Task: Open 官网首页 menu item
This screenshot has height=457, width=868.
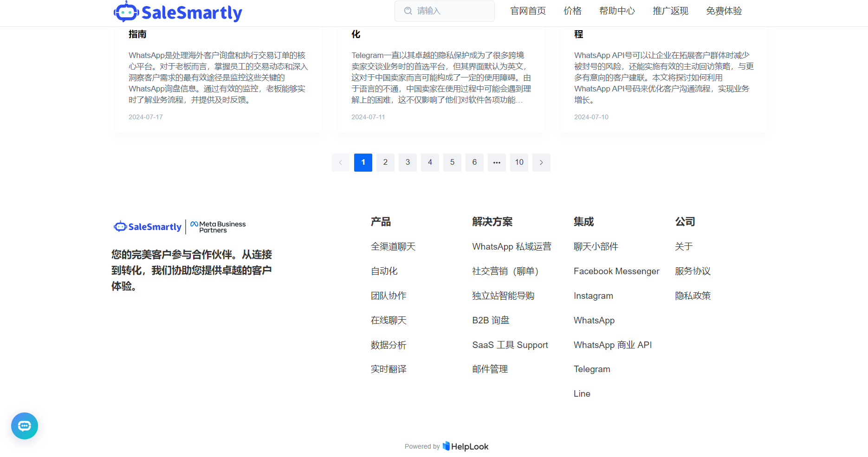Action: (x=528, y=11)
